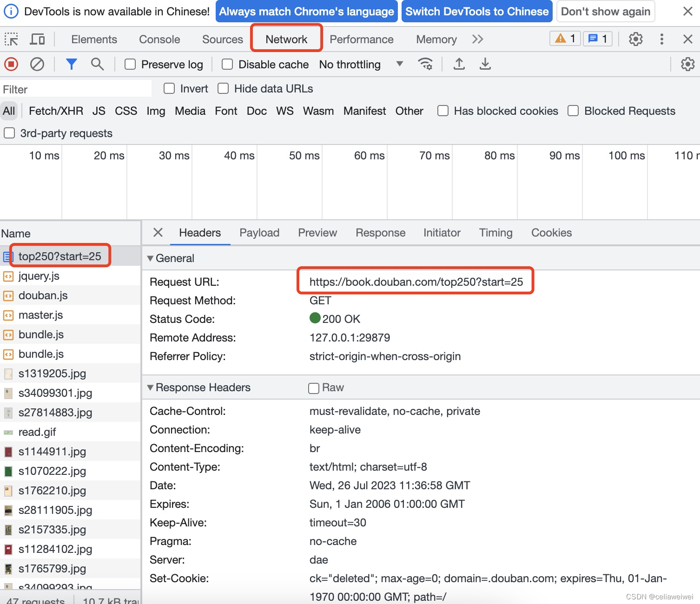This screenshot has width=700, height=604.
Task: Show more DevTools tabs chevron
Action: click(x=478, y=39)
